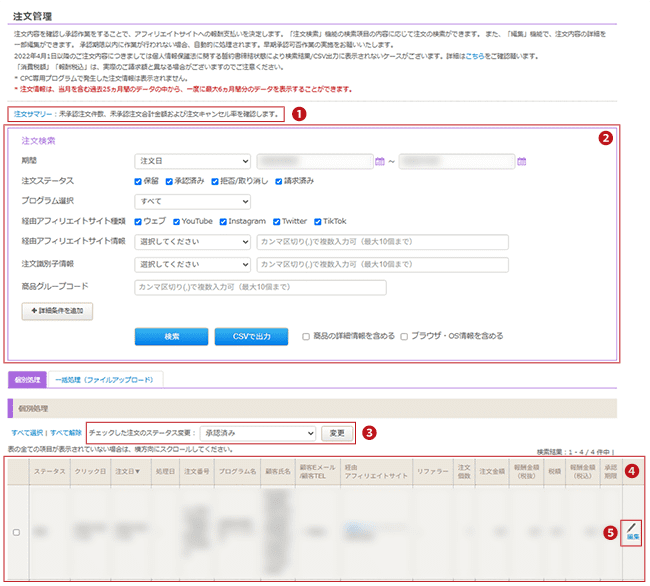This screenshot has height=586, width=650.
Task: Click the 詳細条件を追加 button
Action: point(62,311)
